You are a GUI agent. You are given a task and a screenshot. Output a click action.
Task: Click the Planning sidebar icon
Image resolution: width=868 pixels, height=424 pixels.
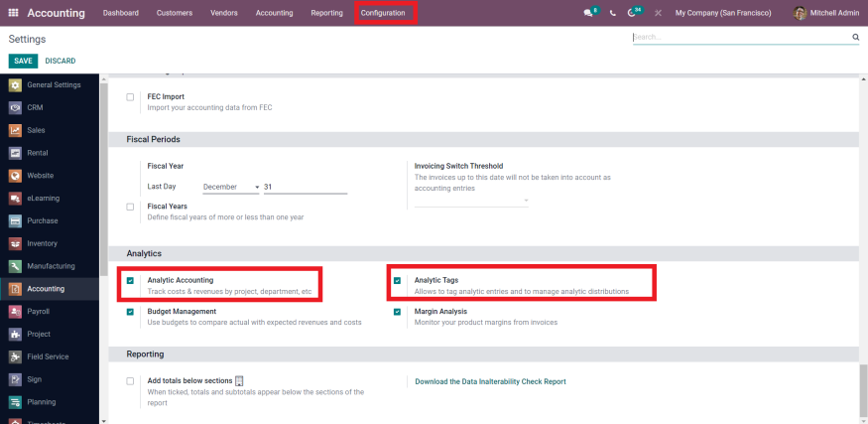click(16, 402)
